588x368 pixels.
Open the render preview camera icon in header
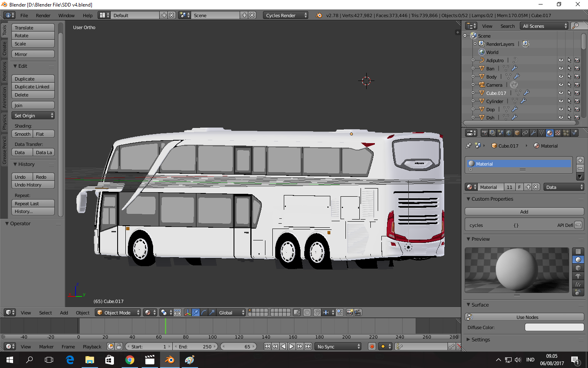350,313
